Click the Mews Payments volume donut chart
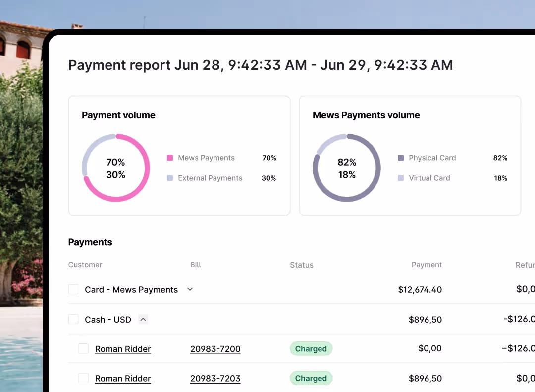This screenshot has height=392, width=535. pyautogui.click(x=347, y=168)
